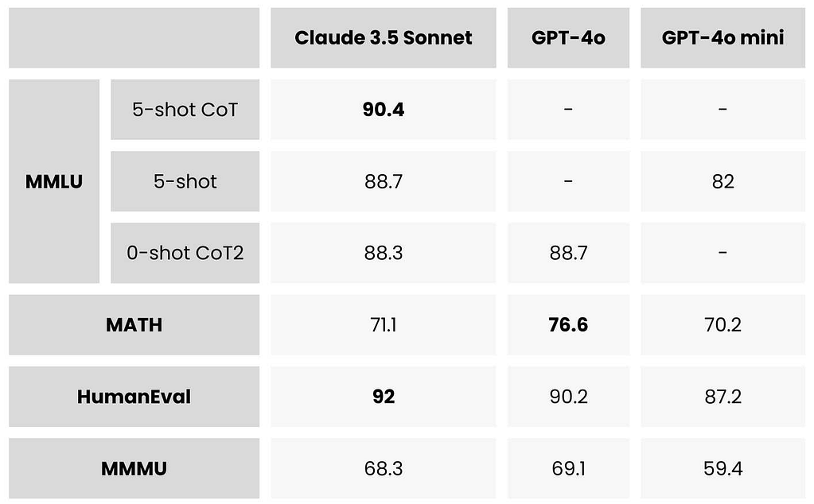Select the 0-shot CoT2 row label
This screenshot has width=814, height=504.
point(185,253)
